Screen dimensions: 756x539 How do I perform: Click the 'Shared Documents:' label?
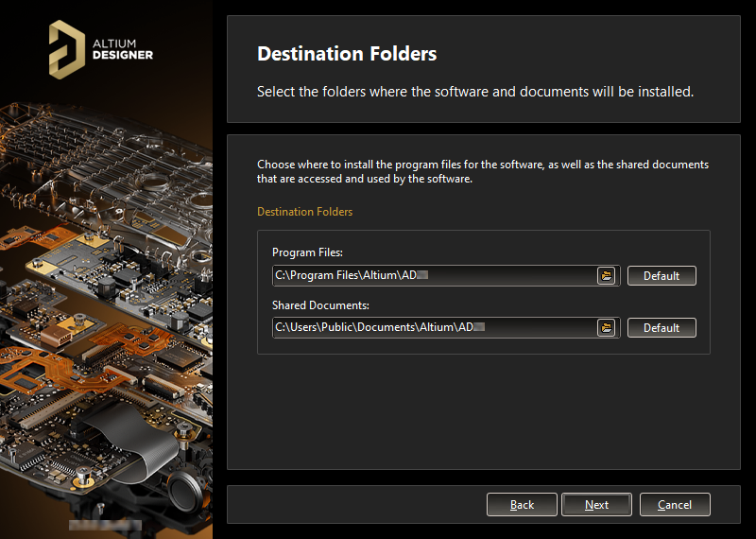[320, 305]
